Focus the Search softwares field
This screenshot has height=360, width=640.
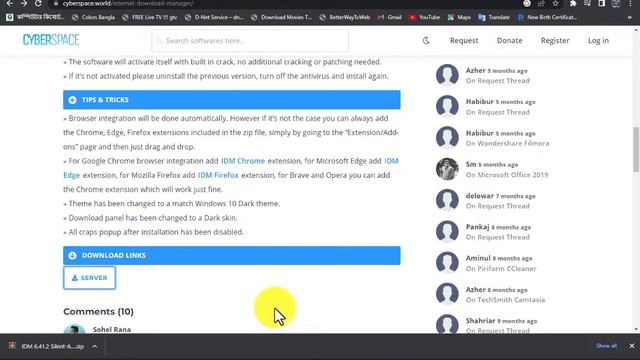pyautogui.click(x=250, y=40)
